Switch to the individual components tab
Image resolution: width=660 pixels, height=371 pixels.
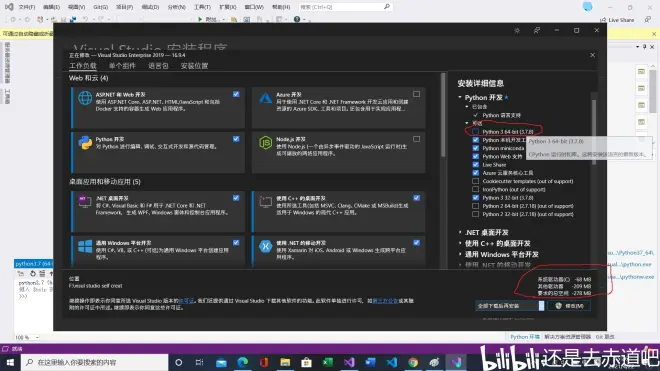pos(122,66)
